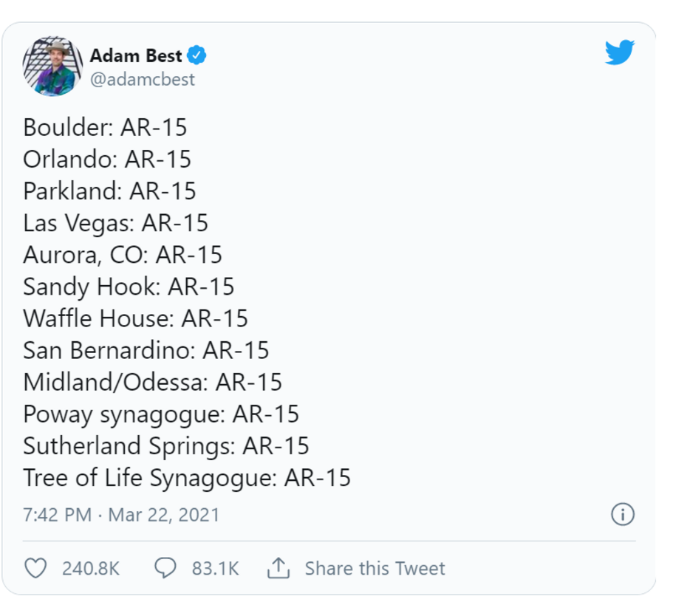Click the Twitter bird logo
The height and width of the screenshot is (616, 687).
[x=619, y=52]
